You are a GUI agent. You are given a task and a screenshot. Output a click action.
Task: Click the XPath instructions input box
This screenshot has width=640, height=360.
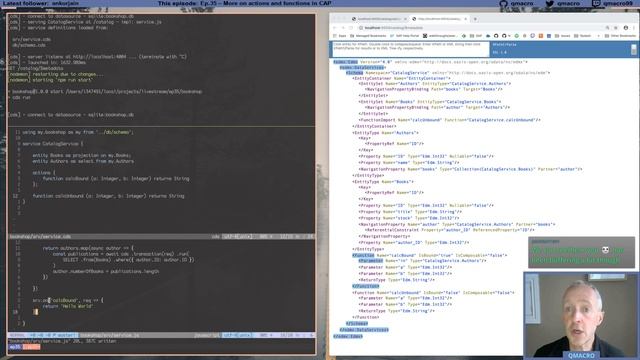pos(411,49)
